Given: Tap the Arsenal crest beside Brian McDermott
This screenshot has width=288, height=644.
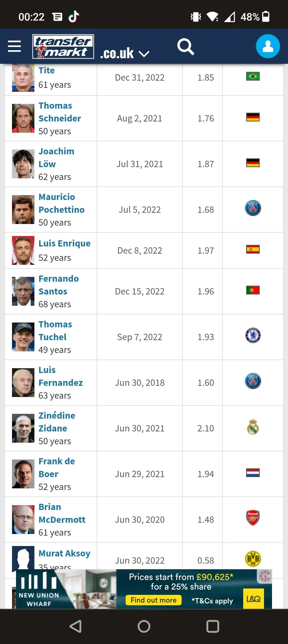Looking at the screenshot, I should point(253,518).
